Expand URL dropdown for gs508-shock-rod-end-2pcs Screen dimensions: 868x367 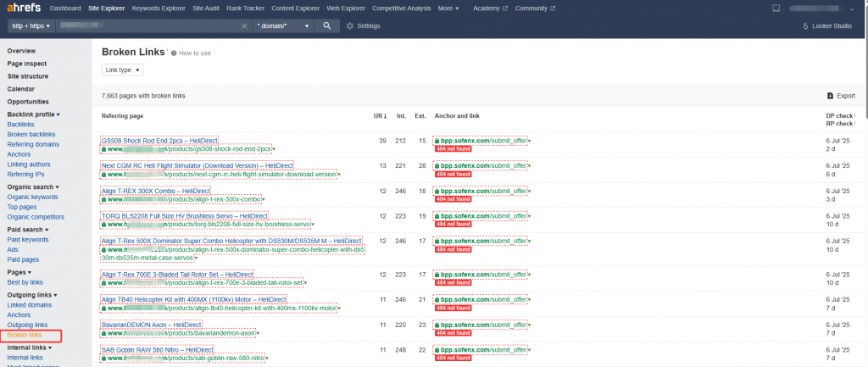[x=274, y=149]
